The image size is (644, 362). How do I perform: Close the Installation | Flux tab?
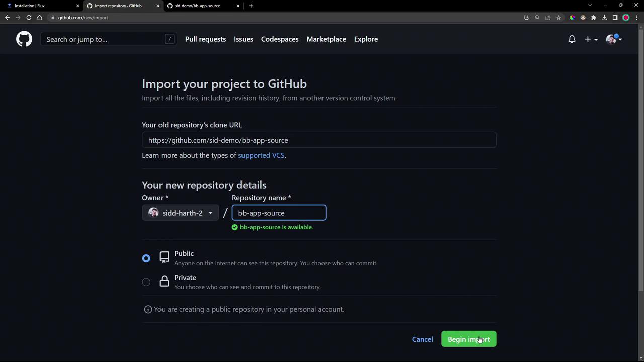pos(77,6)
